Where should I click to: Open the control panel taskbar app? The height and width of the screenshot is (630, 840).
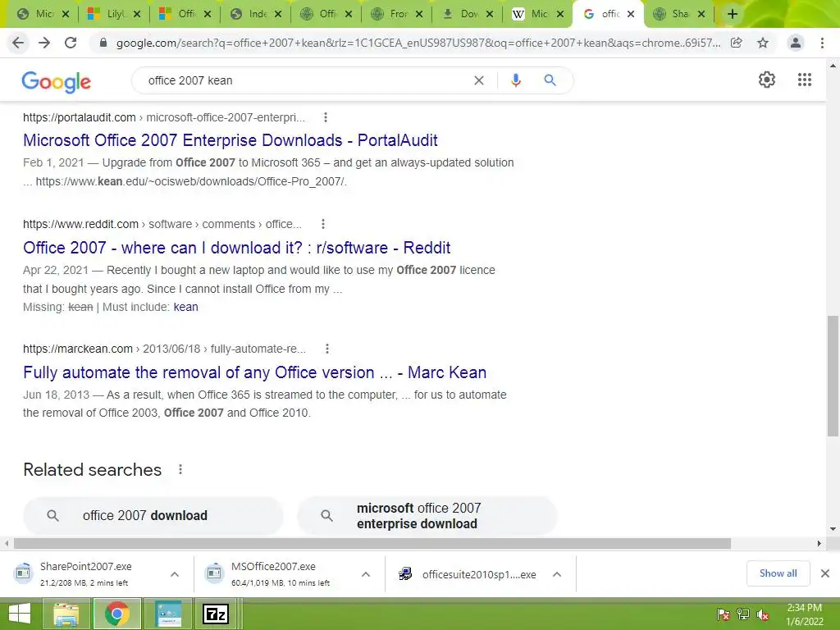[x=168, y=614]
